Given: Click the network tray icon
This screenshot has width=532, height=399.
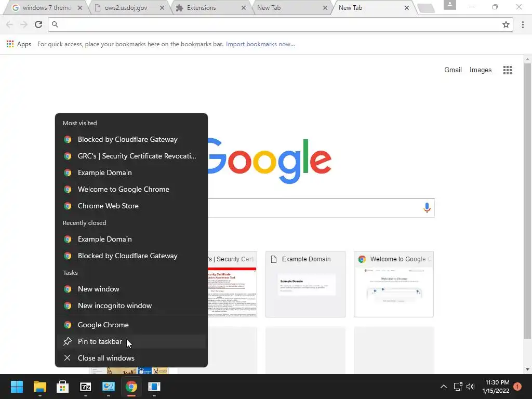Looking at the screenshot, I should coord(458,387).
